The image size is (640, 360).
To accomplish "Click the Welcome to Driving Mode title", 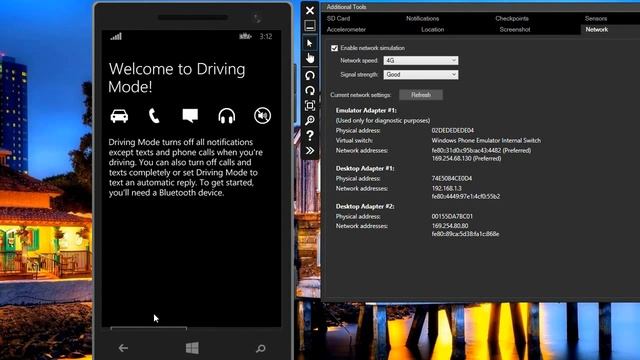I will [177, 78].
